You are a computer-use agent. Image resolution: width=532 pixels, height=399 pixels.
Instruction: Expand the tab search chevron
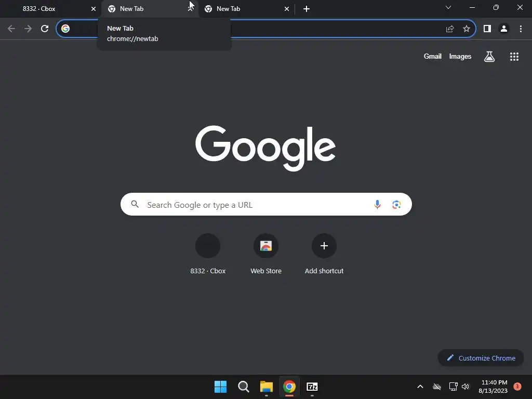pyautogui.click(x=448, y=7)
